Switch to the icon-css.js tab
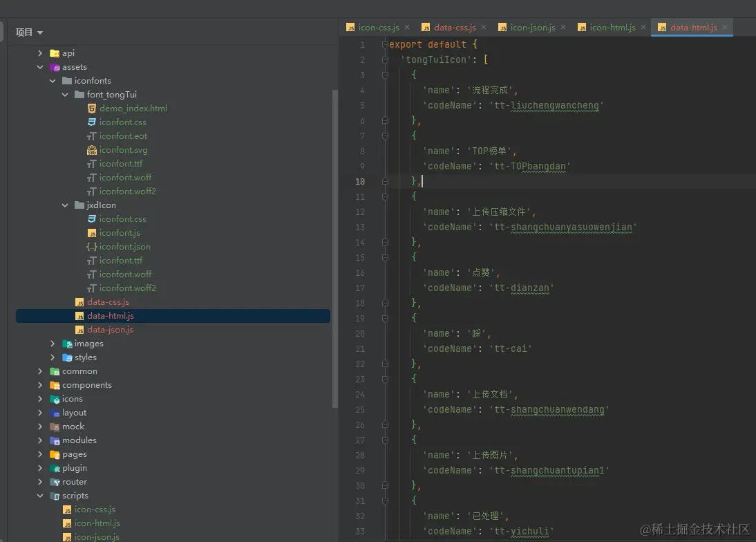 click(x=379, y=28)
